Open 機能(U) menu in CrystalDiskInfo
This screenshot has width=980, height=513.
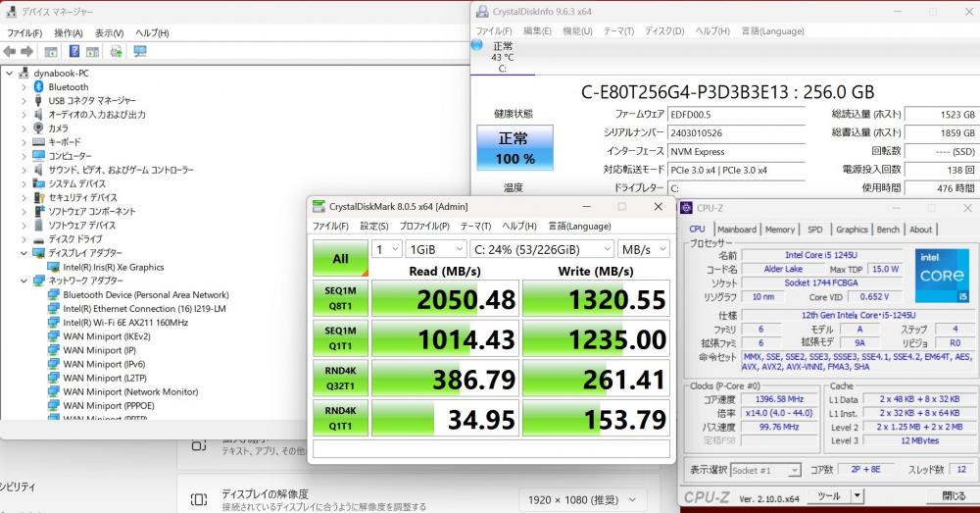pyautogui.click(x=577, y=31)
